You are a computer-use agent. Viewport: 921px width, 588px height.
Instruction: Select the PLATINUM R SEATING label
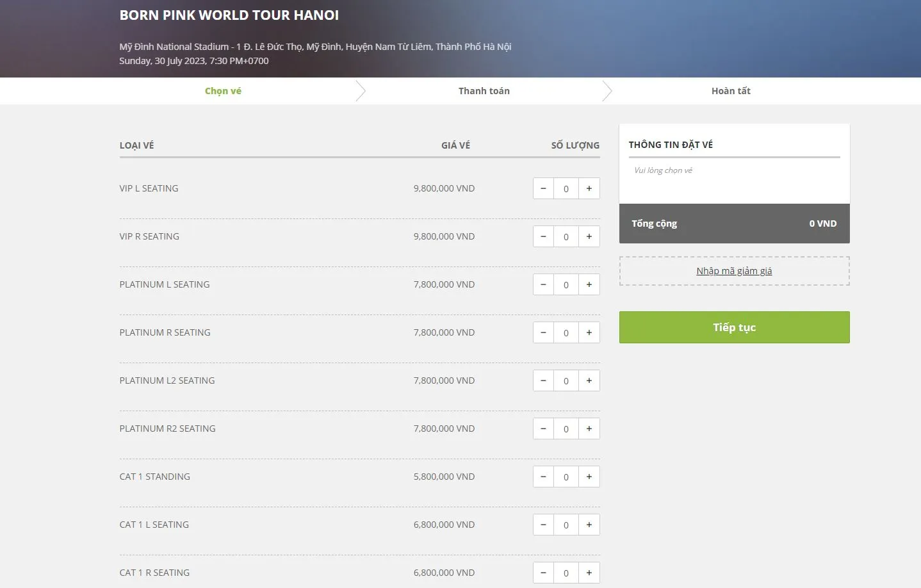click(165, 332)
